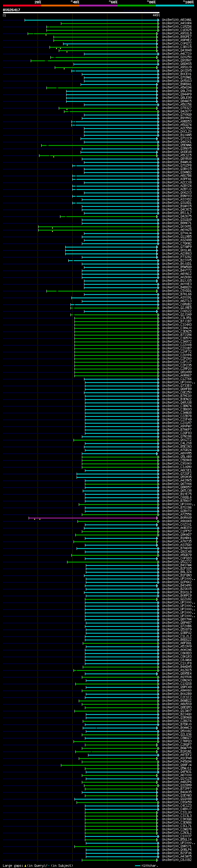Image resolution: width=197 pixels, height=868 pixels.
Task: Click UniRef100_P45694 entry
Action: (176, 761)
